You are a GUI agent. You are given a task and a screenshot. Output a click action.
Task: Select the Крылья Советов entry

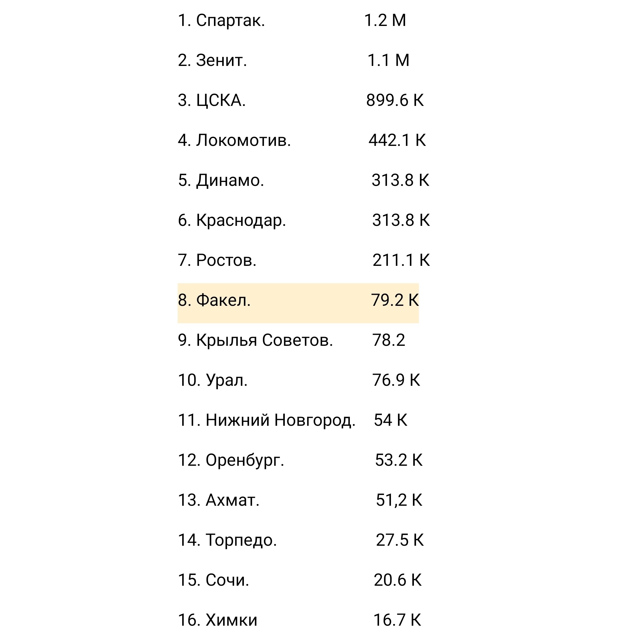point(264,341)
